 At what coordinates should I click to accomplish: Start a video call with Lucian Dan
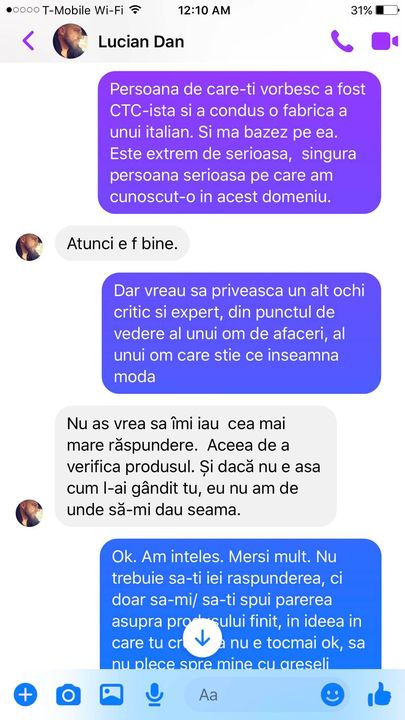384,41
